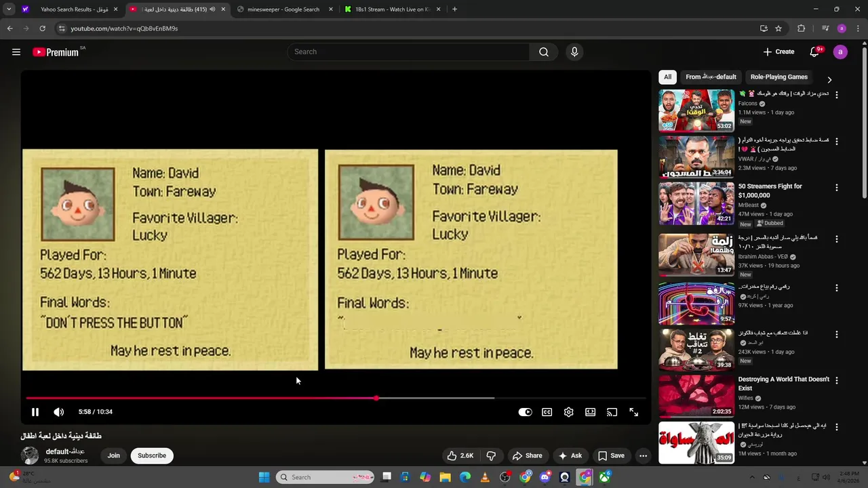Open the tab search dropdown arrow
The height and width of the screenshot is (488, 868).
pos(9,9)
